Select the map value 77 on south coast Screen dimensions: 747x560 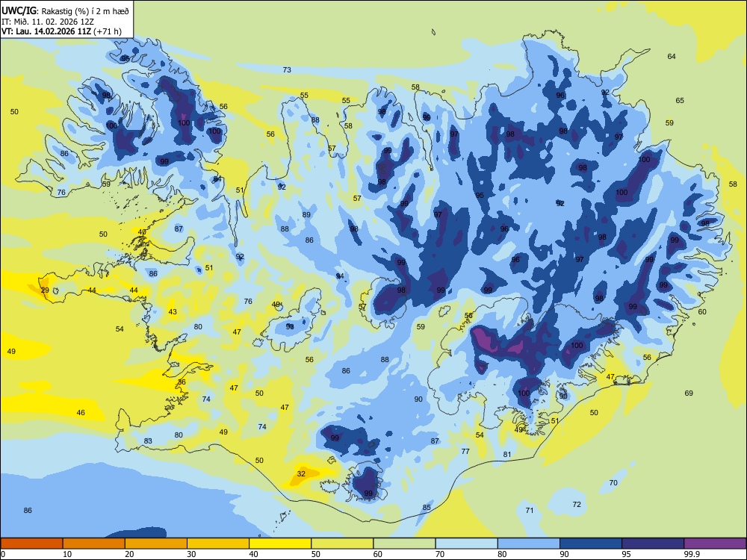[x=465, y=451]
